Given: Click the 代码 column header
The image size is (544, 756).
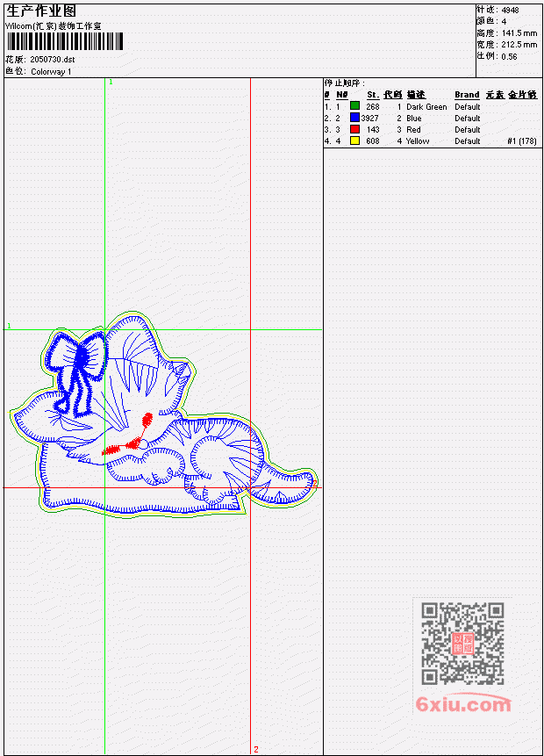Looking at the screenshot, I should pyautogui.click(x=393, y=95).
